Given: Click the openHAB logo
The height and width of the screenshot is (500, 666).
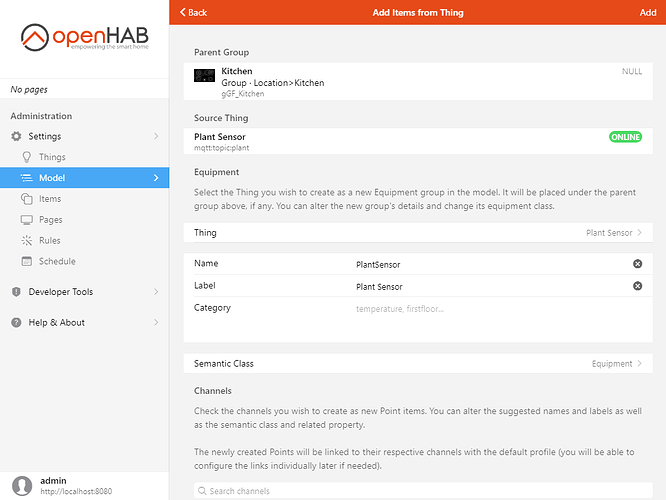Looking at the screenshot, I should pos(84,40).
